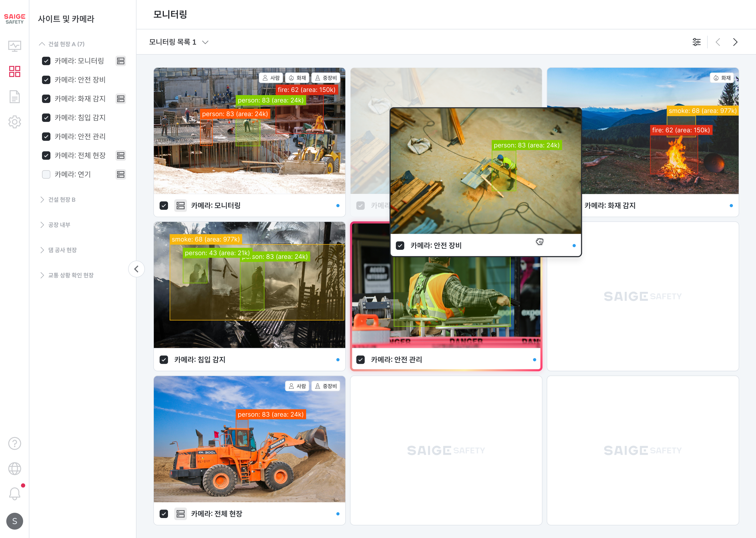Click the storage icon beside 카메라: 연기
The height and width of the screenshot is (538, 756).
[121, 174]
